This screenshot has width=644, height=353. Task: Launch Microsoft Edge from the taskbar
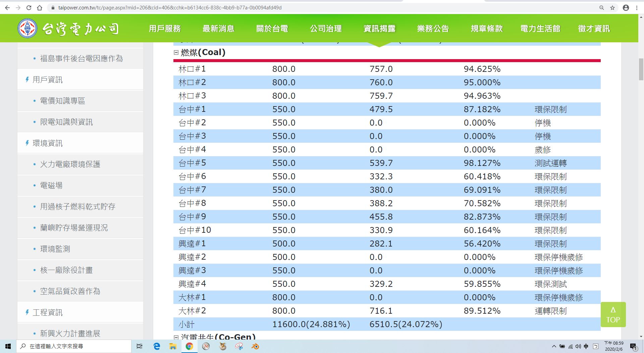157,346
